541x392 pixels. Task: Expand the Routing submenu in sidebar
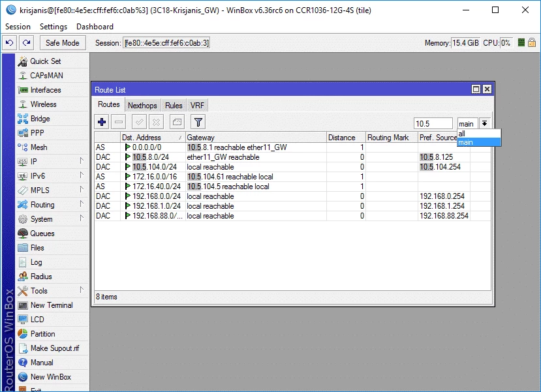point(42,205)
